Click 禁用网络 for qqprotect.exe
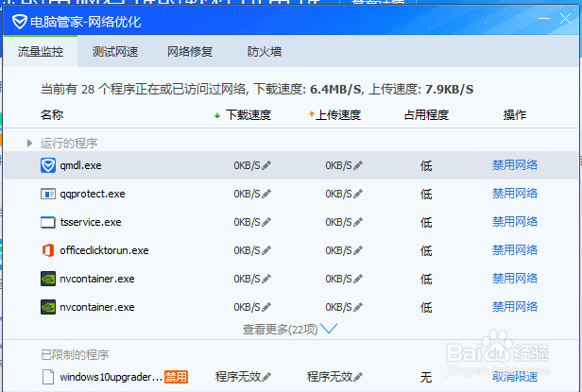 [515, 193]
